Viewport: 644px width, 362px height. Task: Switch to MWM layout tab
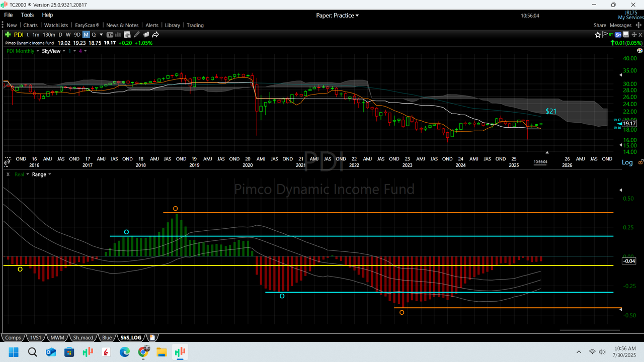click(x=57, y=337)
